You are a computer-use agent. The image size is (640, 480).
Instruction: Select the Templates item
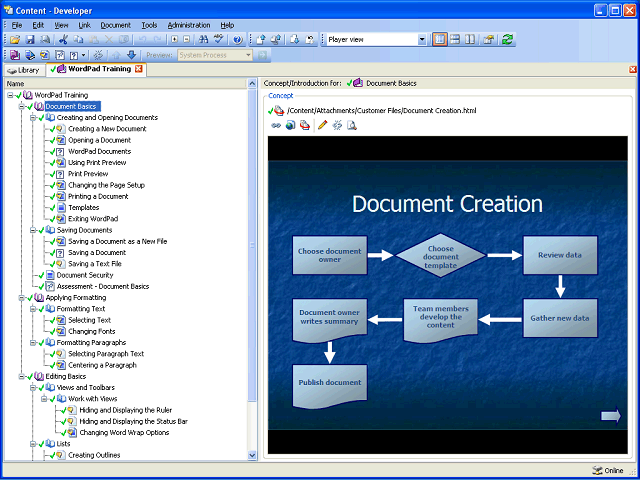point(84,208)
